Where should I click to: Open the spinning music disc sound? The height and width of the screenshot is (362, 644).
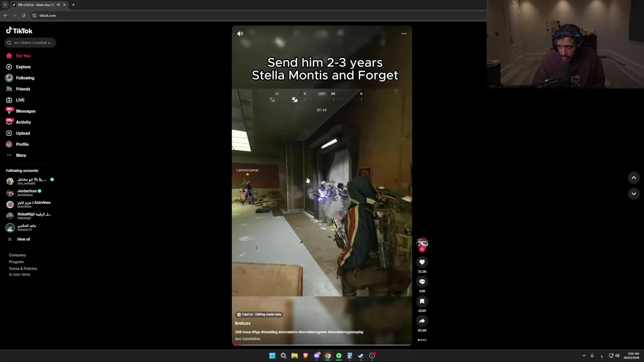click(422, 340)
